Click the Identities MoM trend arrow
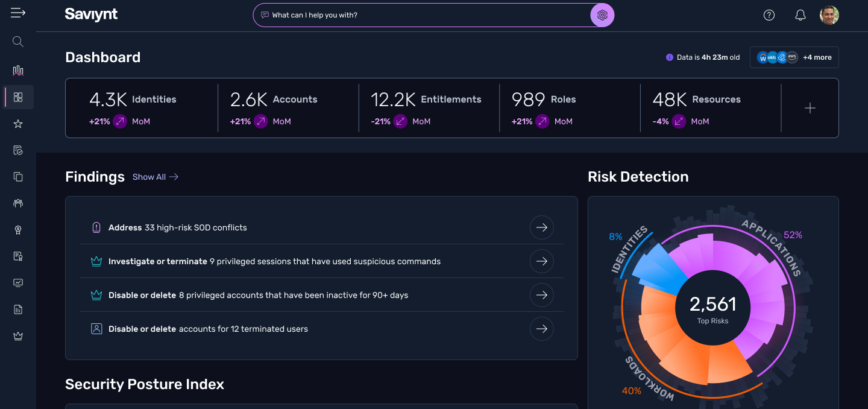This screenshot has width=868, height=409. [121, 121]
